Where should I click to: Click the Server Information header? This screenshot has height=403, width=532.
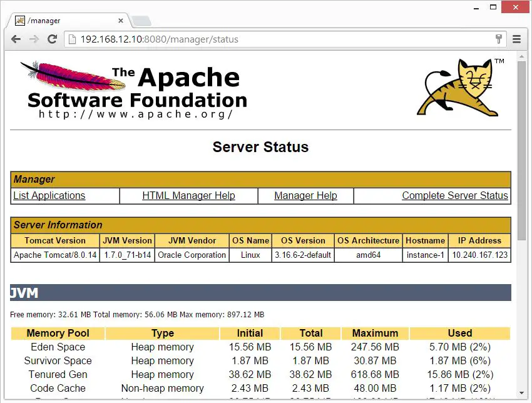click(x=260, y=225)
